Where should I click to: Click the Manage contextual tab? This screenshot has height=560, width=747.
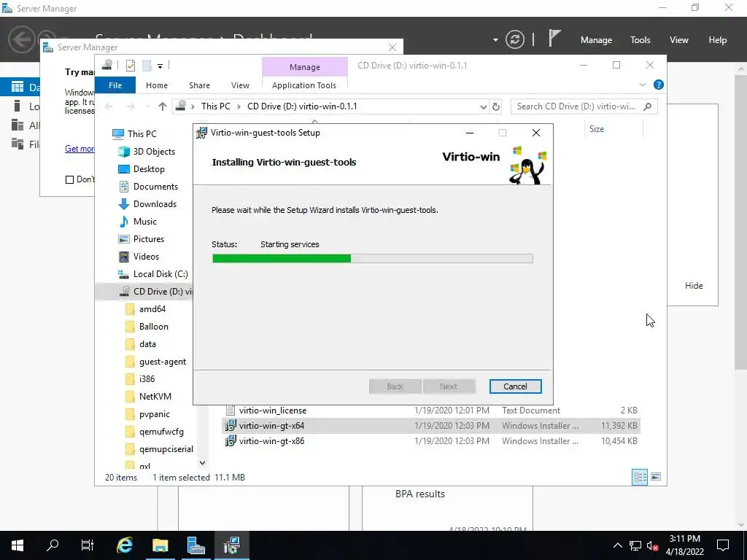pyautogui.click(x=304, y=67)
